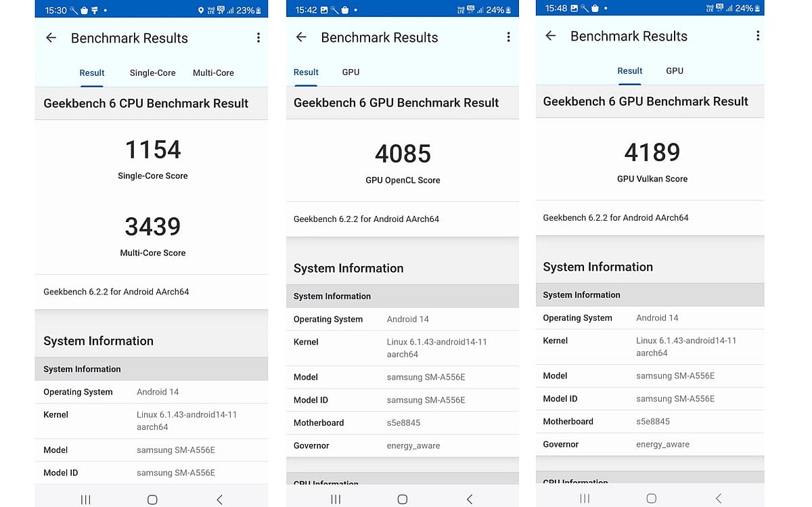Select Result tab on CPU benchmark screen

pos(92,73)
